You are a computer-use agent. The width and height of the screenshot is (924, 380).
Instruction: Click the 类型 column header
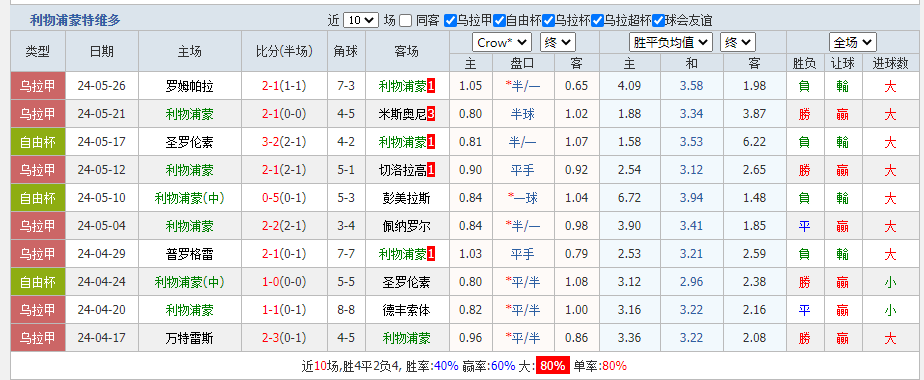point(38,51)
